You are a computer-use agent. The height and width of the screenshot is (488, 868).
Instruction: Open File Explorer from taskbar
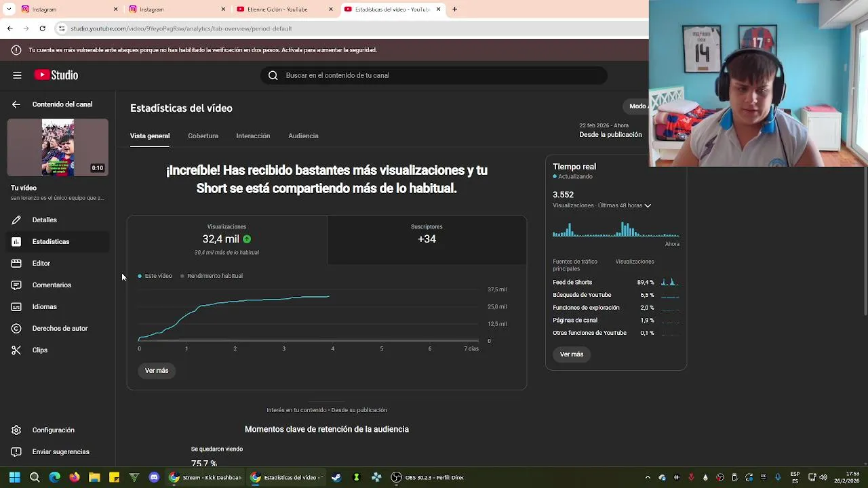pyautogui.click(x=94, y=477)
